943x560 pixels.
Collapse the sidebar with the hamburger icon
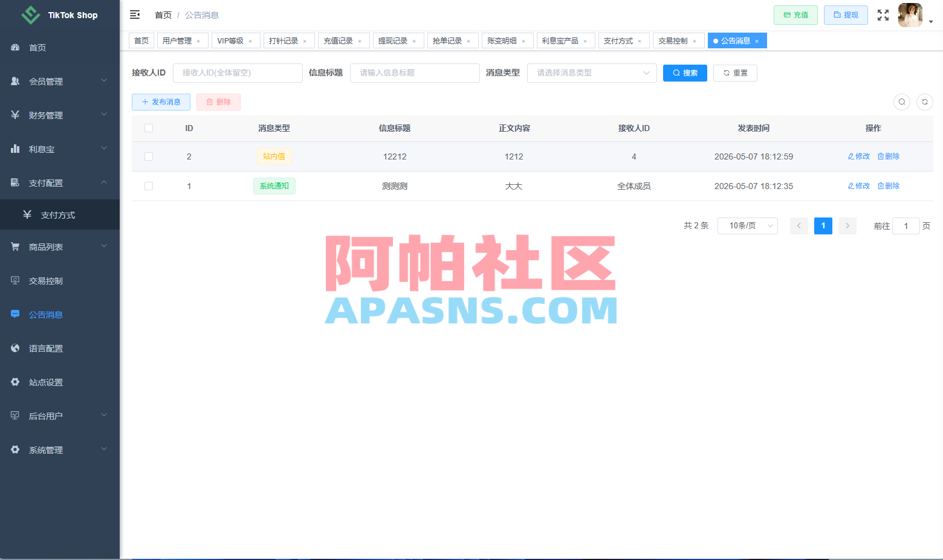tap(135, 14)
